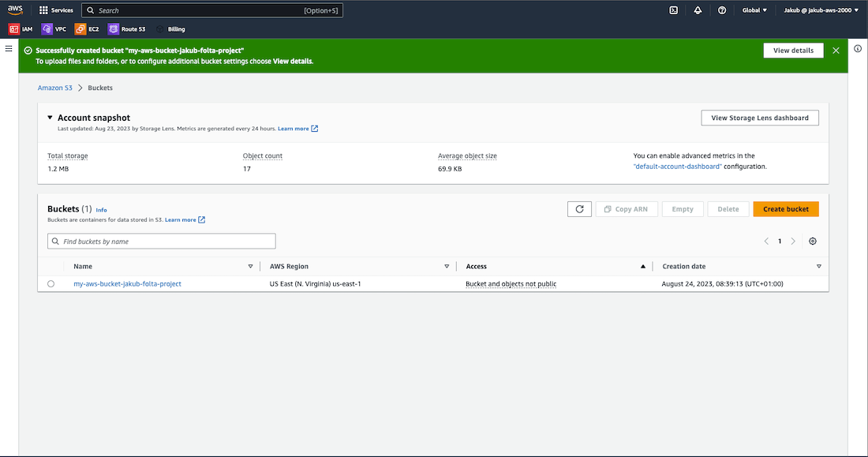The width and height of the screenshot is (868, 457).
Task: Click the Find buckets by name field
Action: [x=162, y=242]
